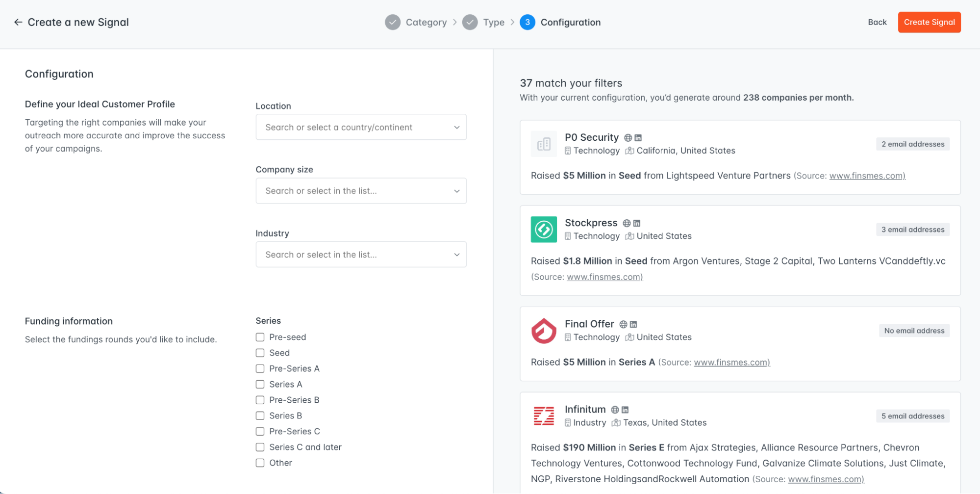Click the Location country/continent search field
This screenshot has height=494, width=980.
pos(361,127)
